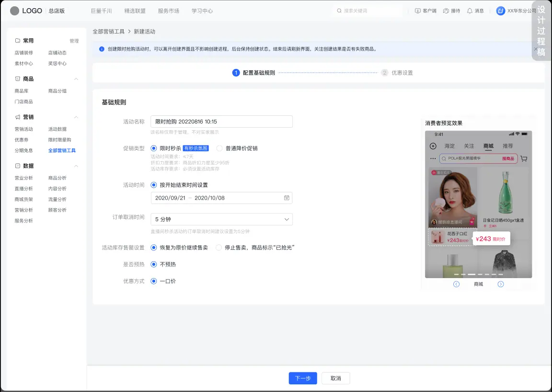
Task: Select 普通降价促销 promotion type
Action: (219, 148)
